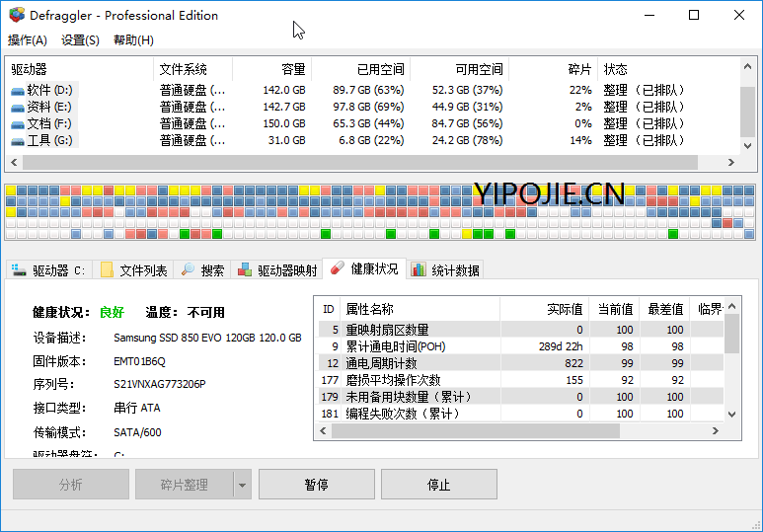Click the 碎片整理 button
Viewport: 763px width, 532px height.
[184, 485]
